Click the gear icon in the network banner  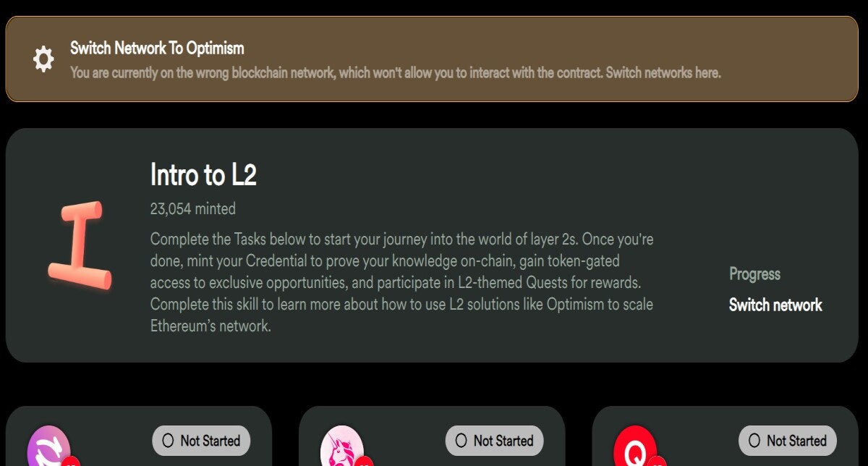[43, 59]
